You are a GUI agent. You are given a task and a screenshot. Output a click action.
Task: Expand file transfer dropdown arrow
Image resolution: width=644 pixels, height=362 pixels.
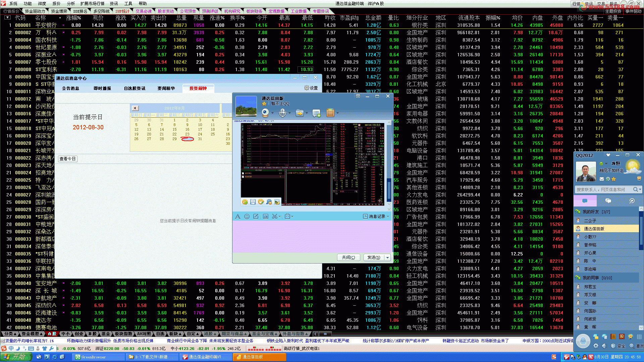pos(306,113)
